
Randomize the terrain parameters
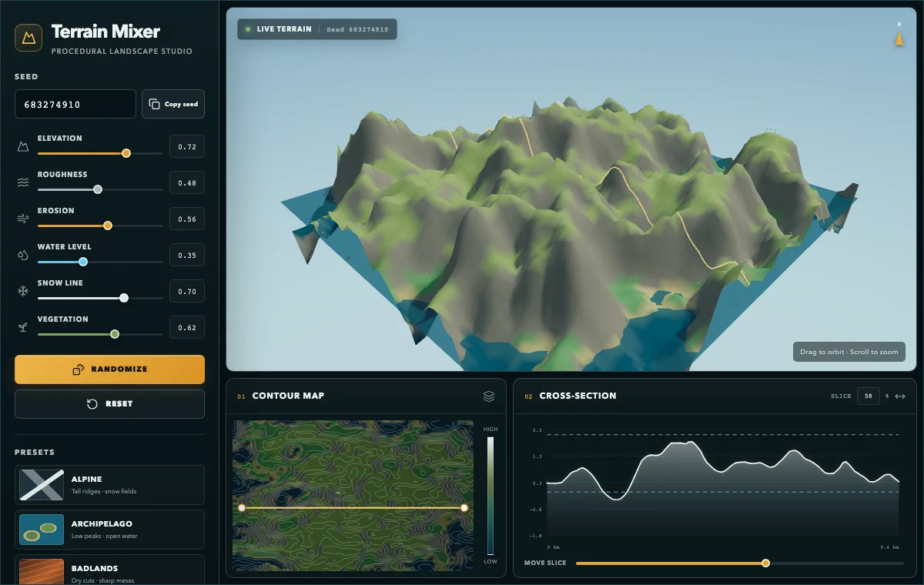click(x=109, y=369)
